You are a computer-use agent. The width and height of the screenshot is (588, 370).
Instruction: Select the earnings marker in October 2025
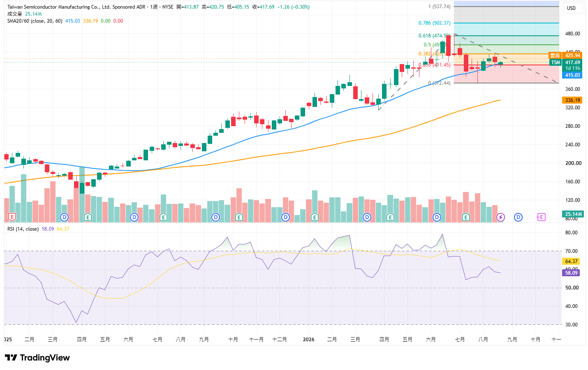point(239,217)
